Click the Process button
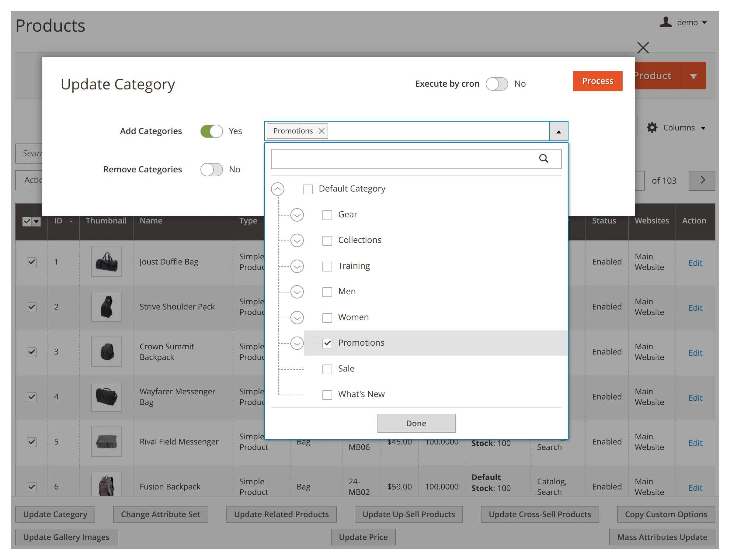This screenshot has height=560, width=730. pos(597,81)
